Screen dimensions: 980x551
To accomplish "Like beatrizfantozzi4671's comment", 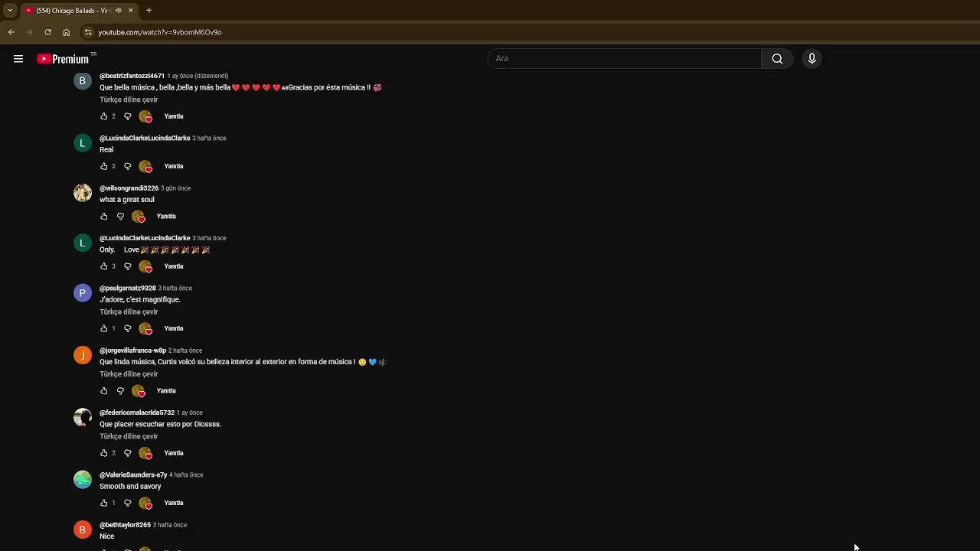I will 104,116.
